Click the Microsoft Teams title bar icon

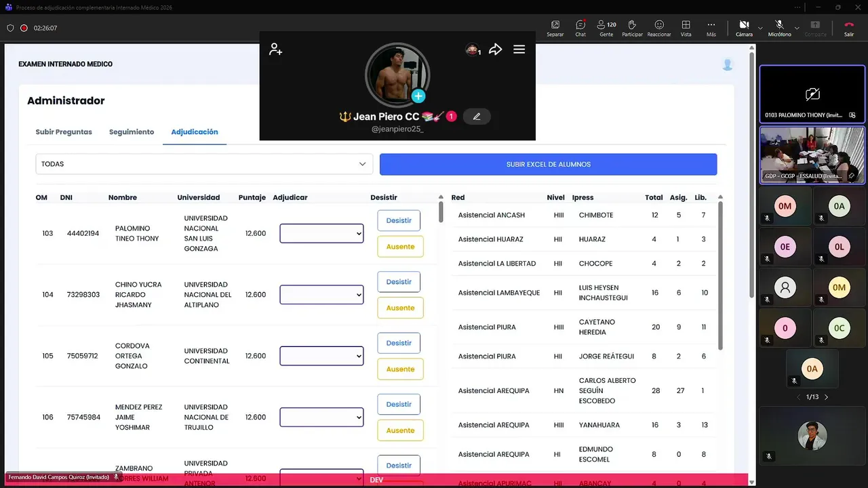(8, 7)
